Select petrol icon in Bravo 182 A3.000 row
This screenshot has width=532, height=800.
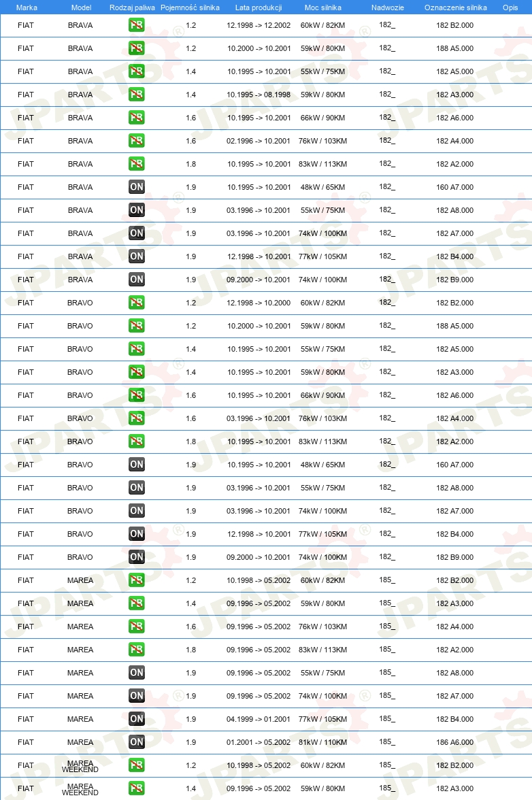click(x=136, y=372)
